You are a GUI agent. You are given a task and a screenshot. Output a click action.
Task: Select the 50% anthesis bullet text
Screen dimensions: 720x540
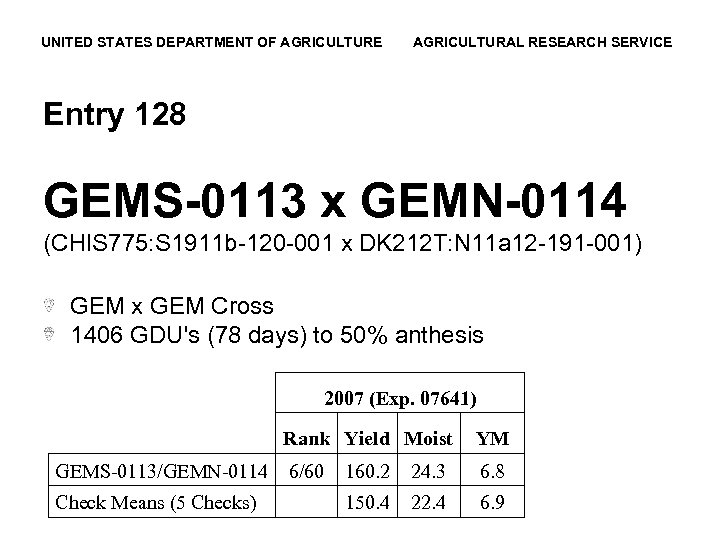pos(277,334)
